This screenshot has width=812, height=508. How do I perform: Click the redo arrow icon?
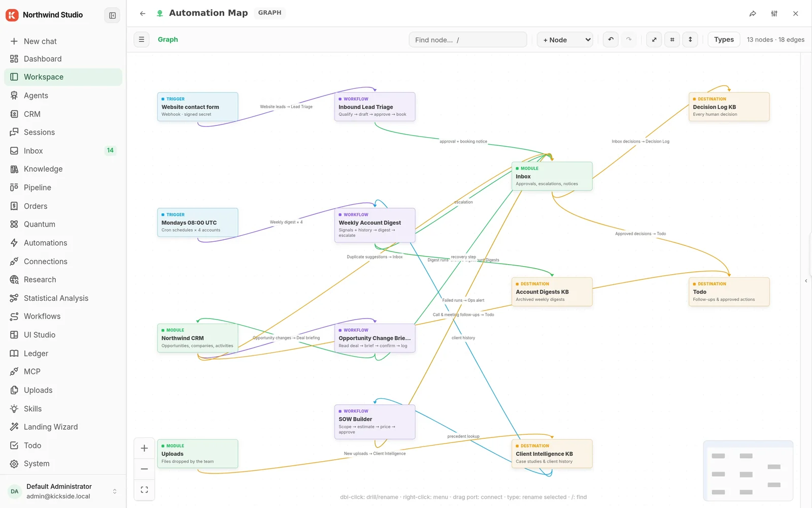coord(629,40)
